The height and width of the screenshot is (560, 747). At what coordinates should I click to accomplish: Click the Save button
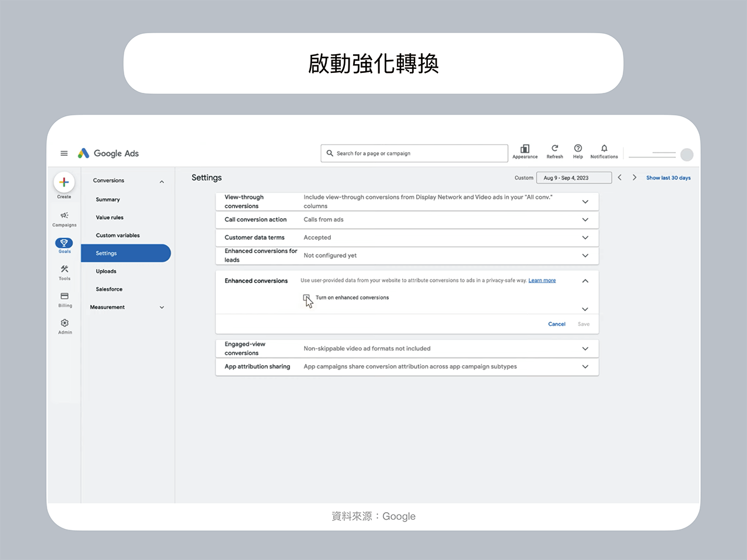point(584,324)
